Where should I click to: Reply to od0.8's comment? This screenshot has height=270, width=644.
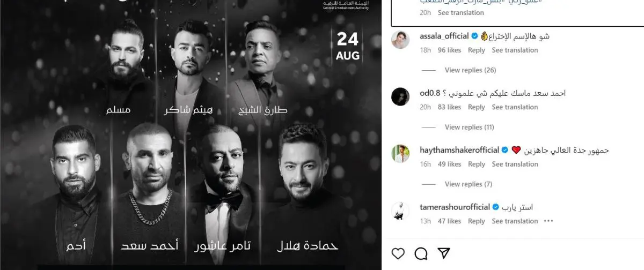pos(477,107)
